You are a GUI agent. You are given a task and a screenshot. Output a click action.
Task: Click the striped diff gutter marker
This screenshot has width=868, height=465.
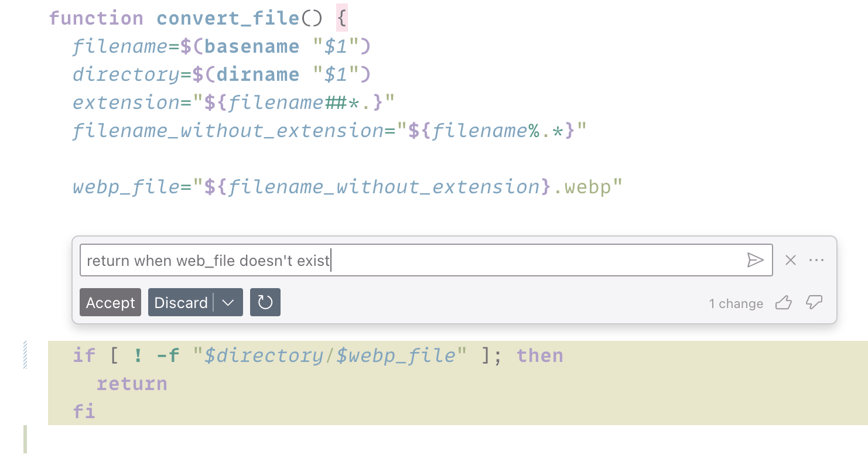(x=25, y=355)
